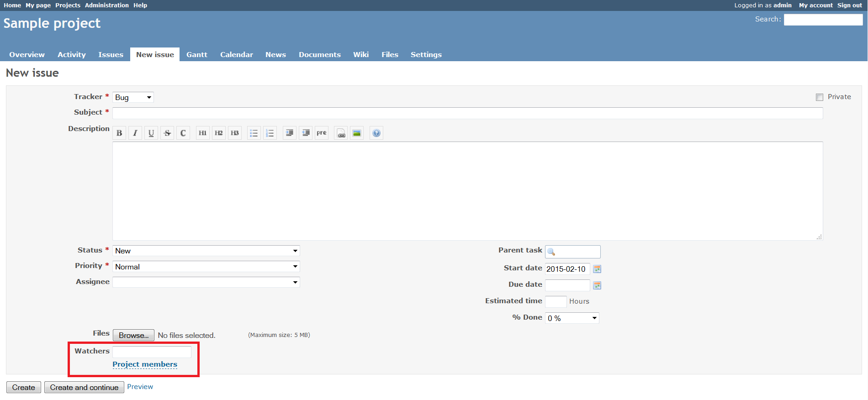The height and width of the screenshot is (400, 868).
Task: Open the Start date calendar picker
Action: 597,269
